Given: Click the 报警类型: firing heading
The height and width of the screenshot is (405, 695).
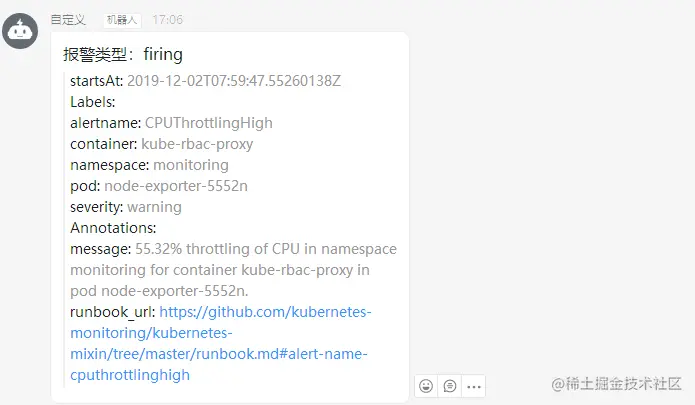Looking at the screenshot, I should (x=123, y=54).
